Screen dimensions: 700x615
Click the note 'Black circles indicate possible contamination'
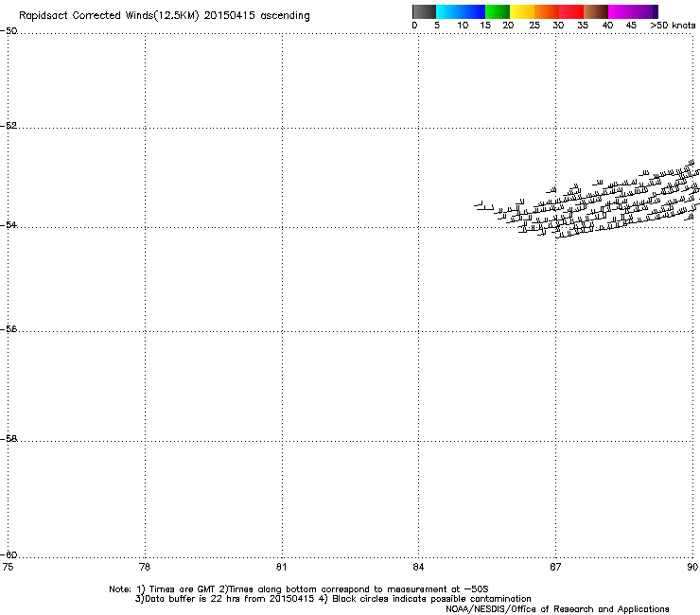point(431,599)
